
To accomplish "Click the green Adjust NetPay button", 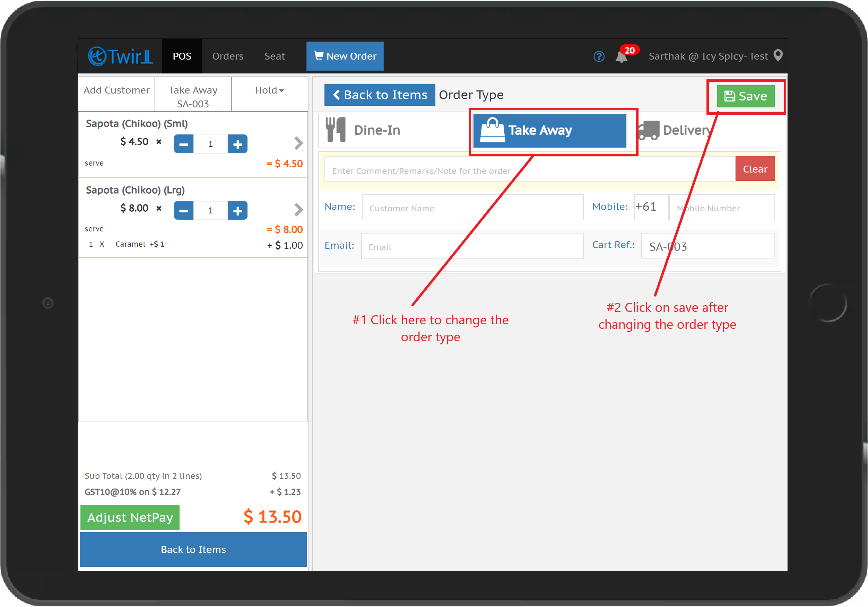I will [x=130, y=517].
